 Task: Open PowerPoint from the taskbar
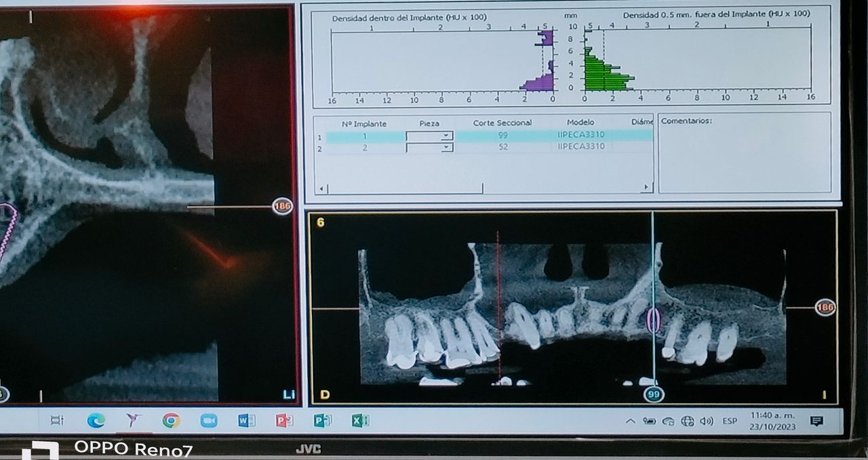pos(284,421)
